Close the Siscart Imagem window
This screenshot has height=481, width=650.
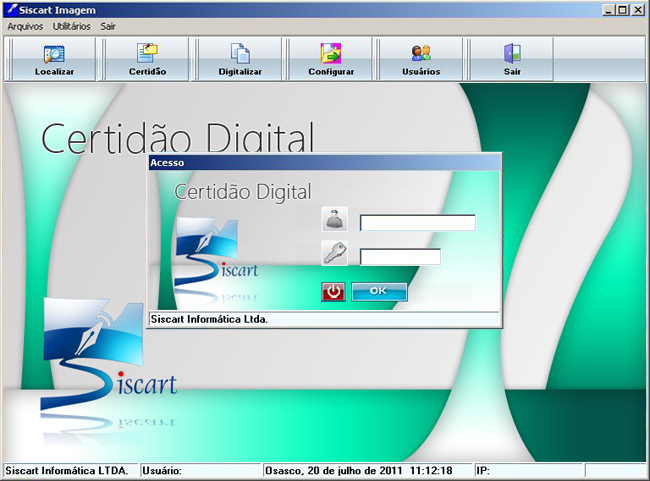[x=638, y=10]
